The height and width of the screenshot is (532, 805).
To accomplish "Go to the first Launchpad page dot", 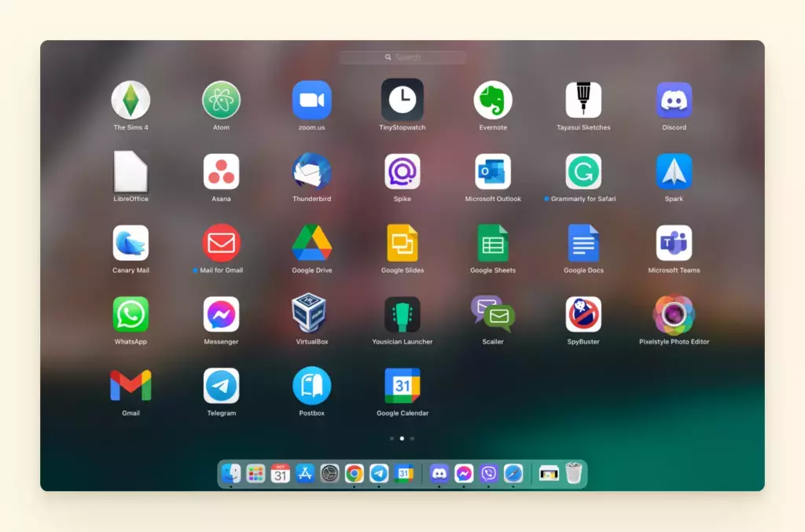I will tap(391, 438).
